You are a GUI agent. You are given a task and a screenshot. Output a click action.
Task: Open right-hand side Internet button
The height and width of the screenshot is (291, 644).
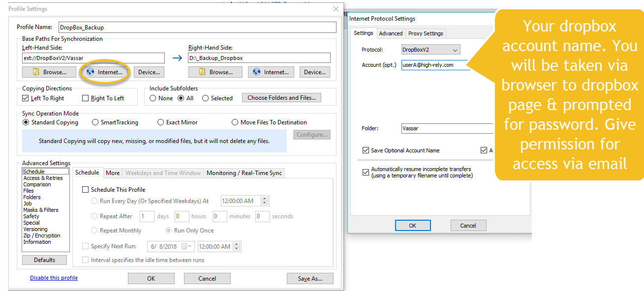(271, 72)
